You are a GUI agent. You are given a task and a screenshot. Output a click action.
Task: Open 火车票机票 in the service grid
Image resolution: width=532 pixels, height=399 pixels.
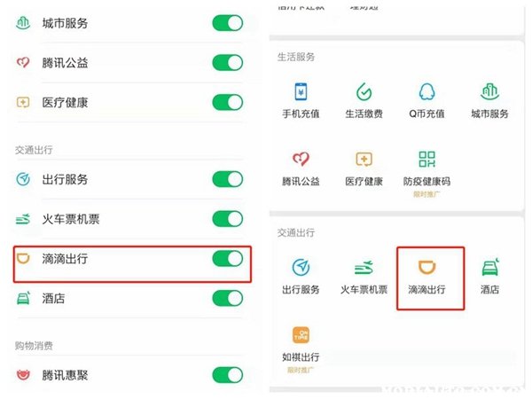[364, 268]
